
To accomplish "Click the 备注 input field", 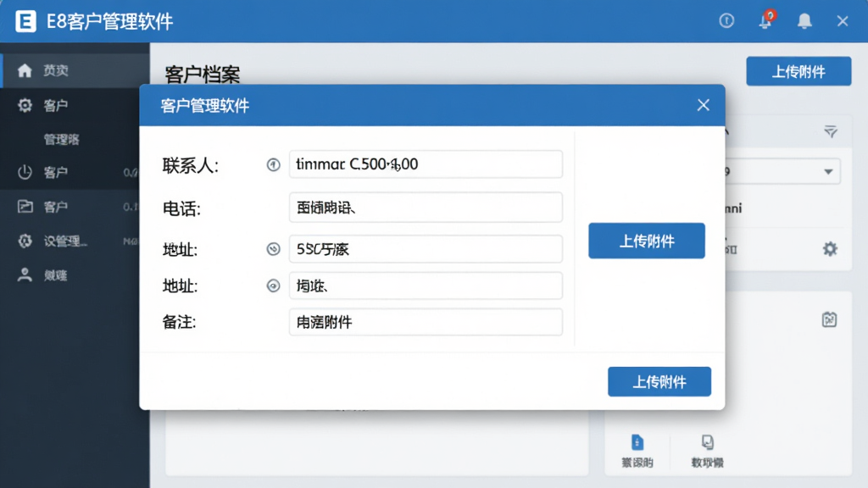I will (x=426, y=322).
